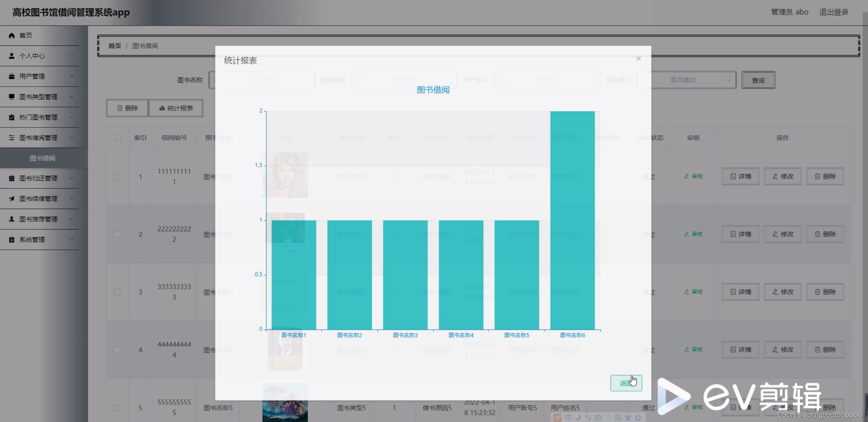868x422 pixels.
Task: Check the checkbox for row 2
Action: pos(117,234)
